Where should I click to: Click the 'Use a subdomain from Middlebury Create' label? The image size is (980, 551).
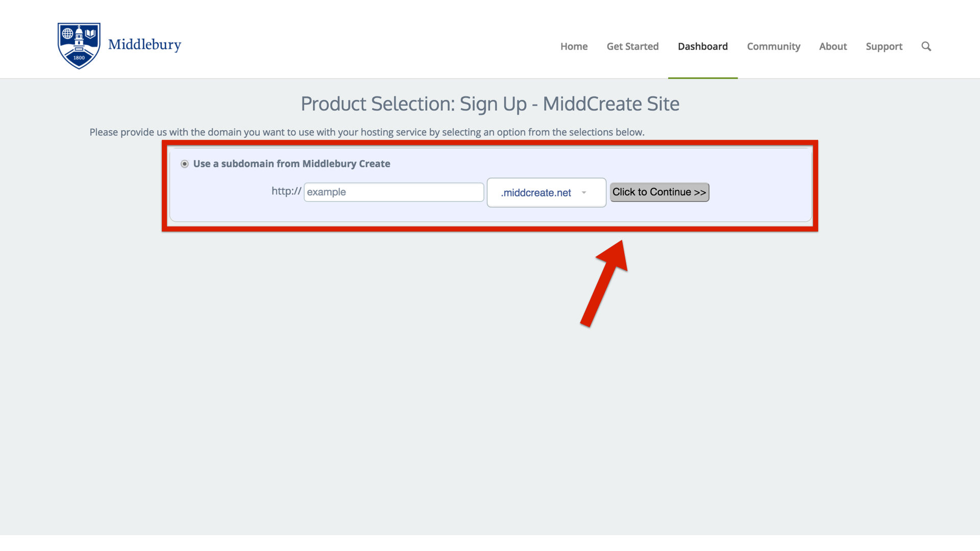pos(291,164)
